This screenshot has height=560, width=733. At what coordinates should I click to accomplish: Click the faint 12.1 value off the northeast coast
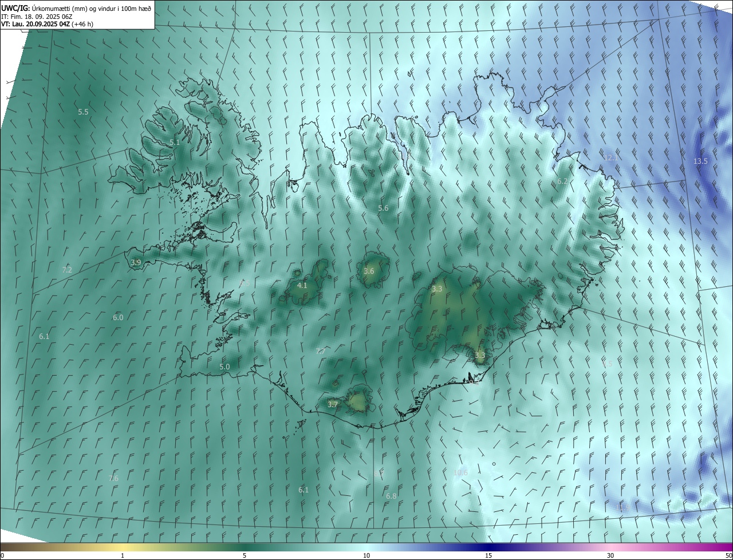tap(610, 157)
